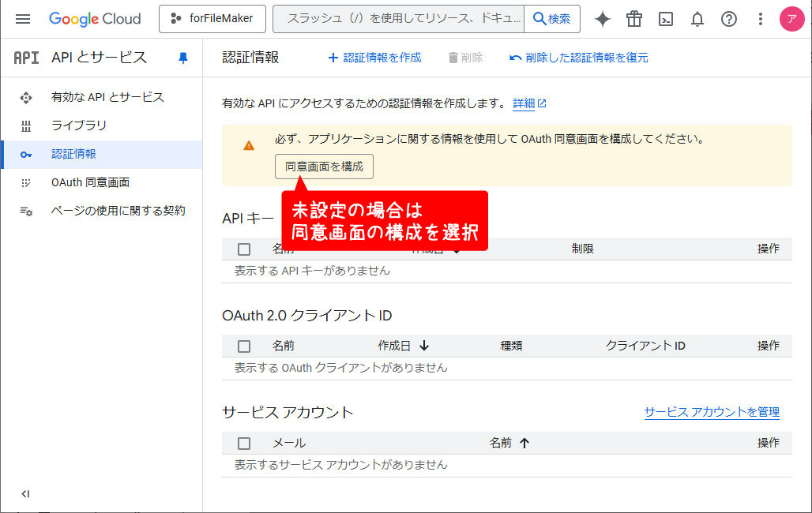Sort service accounts by 名前 arrow
The image size is (812, 513).
point(524,443)
